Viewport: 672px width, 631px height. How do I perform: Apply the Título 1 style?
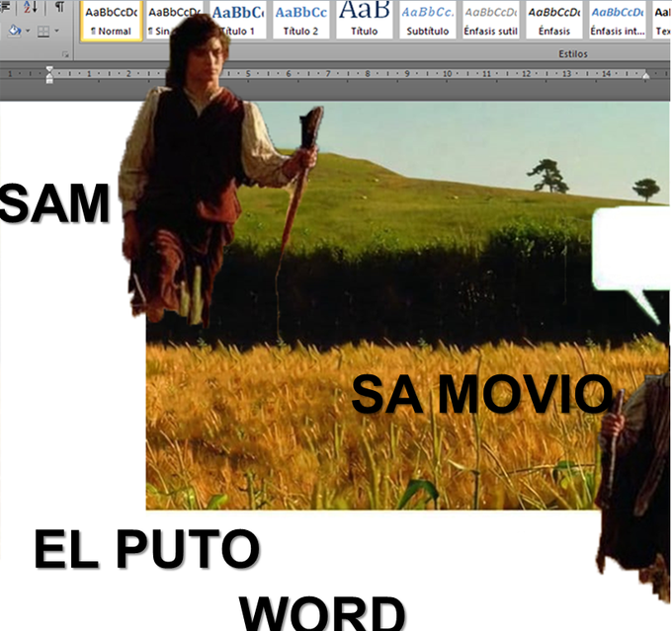pos(238,21)
